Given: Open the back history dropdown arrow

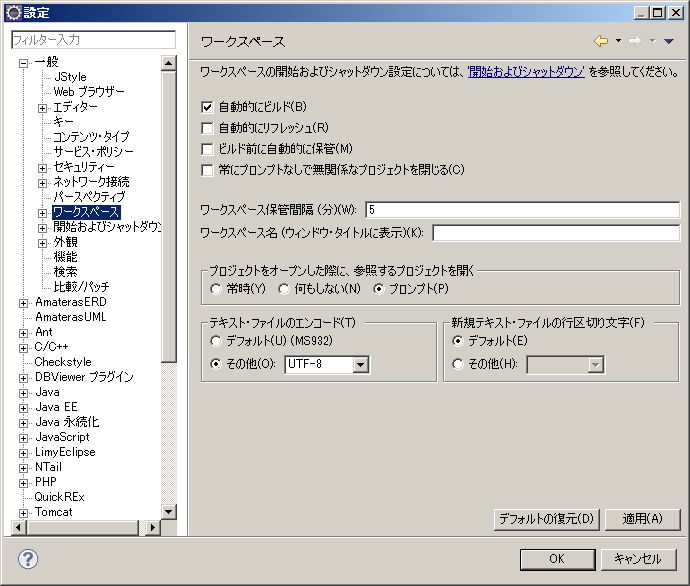Looking at the screenshot, I should click(x=618, y=41).
